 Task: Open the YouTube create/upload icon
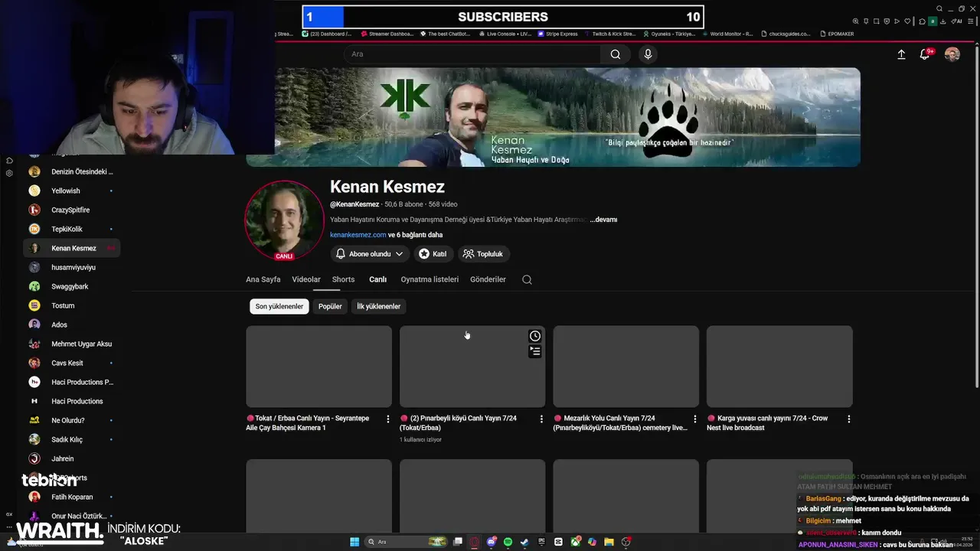click(x=901, y=54)
